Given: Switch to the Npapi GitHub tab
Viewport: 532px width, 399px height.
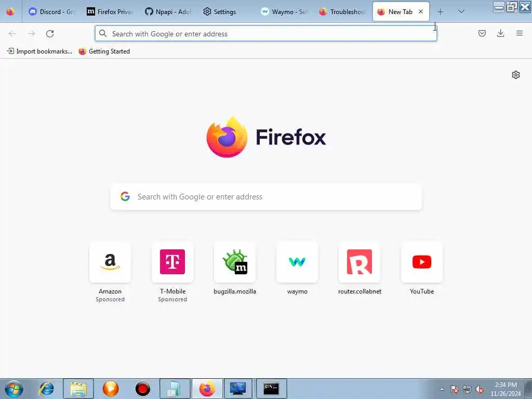Looking at the screenshot, I should [x=168, y=11].
